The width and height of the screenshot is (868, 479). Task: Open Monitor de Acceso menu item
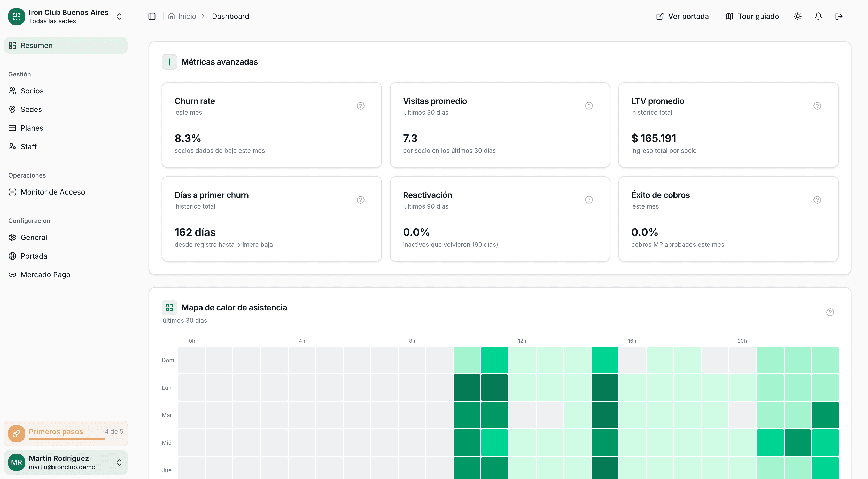[x=52, y=192]
